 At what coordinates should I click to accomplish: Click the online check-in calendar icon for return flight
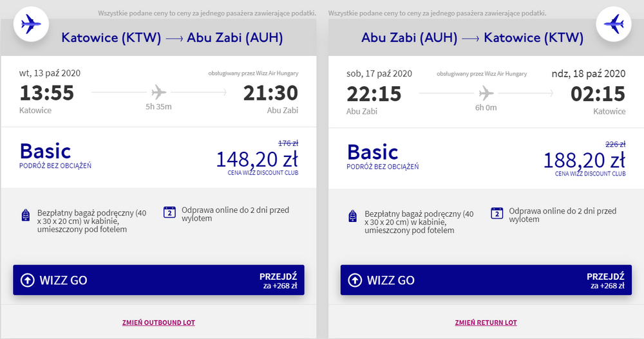497,213
